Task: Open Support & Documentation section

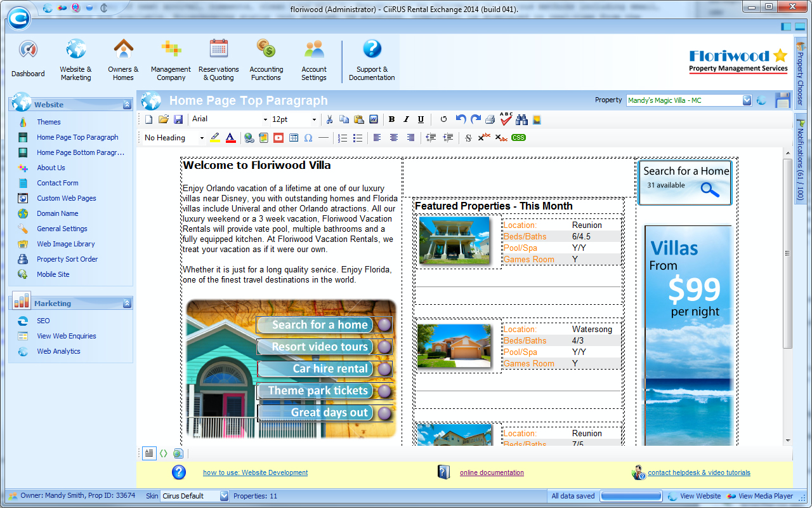Action: pos(372,59)
